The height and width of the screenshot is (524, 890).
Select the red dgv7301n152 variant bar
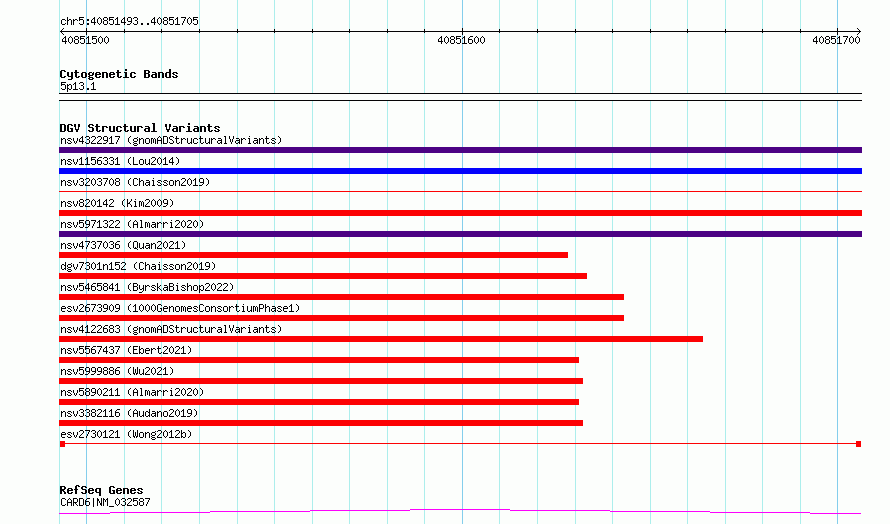tap(323, 276)
